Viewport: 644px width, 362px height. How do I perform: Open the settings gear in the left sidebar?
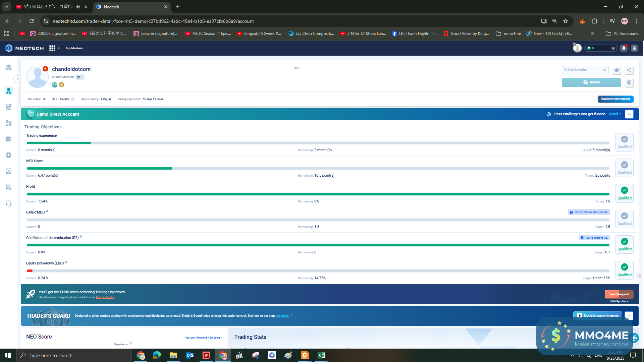pyautogui.click(x=9, y=155)
